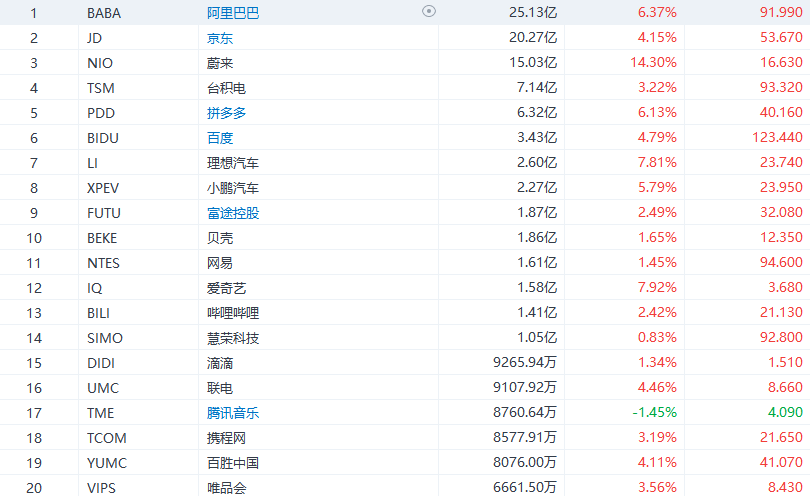Select the VIPS 唯品会 row

[405, 486]
